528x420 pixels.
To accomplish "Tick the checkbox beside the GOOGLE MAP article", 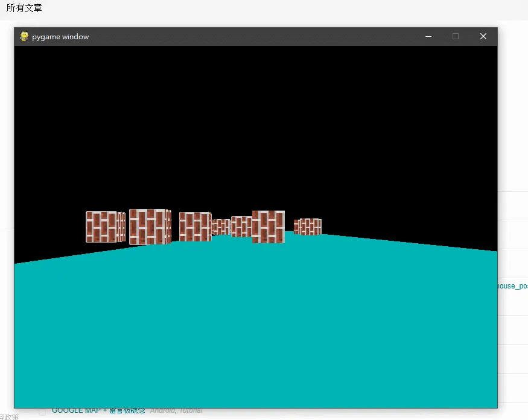I will [x=42, y=411].
